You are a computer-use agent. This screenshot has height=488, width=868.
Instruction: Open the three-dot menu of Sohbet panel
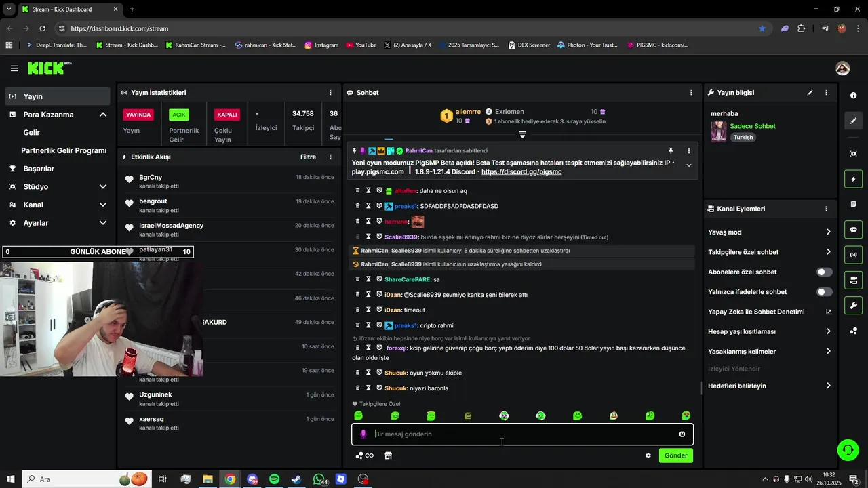[691, 93]
